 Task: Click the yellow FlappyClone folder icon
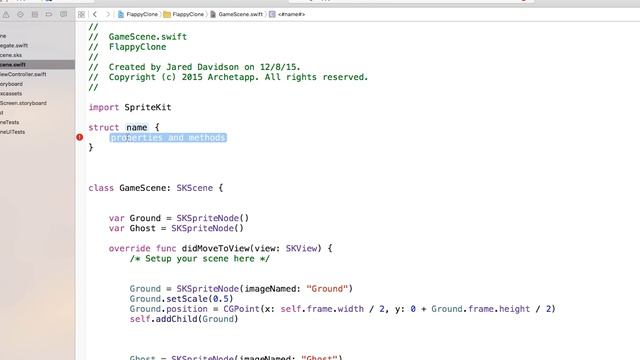click(167, 14)
